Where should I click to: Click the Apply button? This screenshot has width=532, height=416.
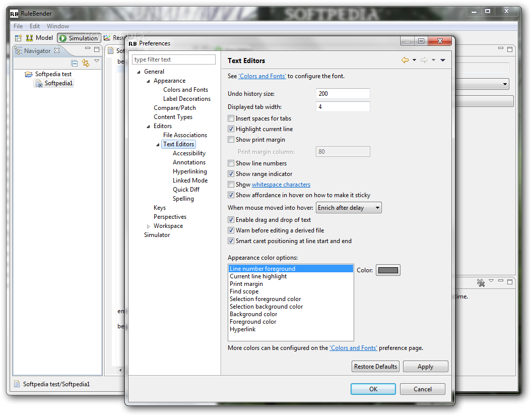pos(426,367)
